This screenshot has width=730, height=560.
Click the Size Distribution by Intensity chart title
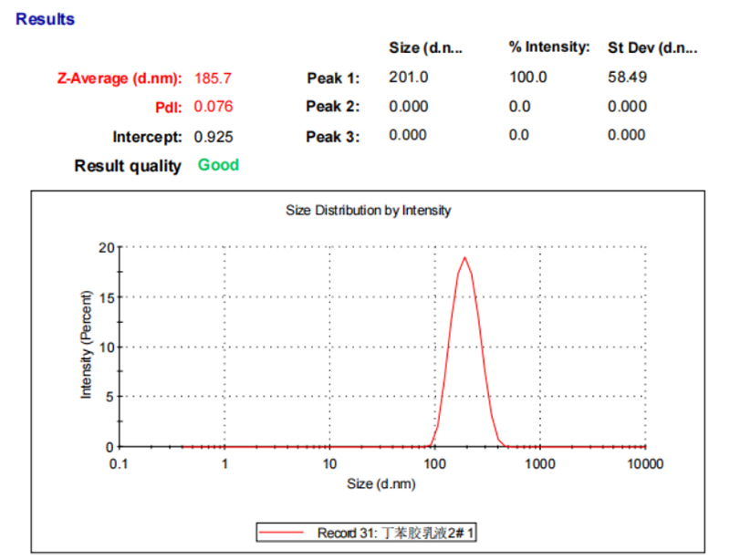pyautogui.click(x=369, y=211)
